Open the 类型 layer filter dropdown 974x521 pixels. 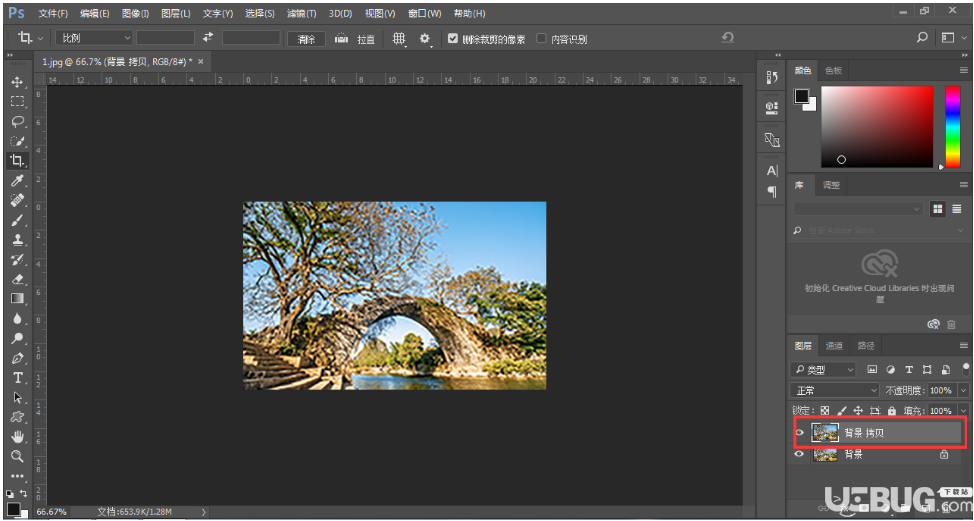pos(822,369)
